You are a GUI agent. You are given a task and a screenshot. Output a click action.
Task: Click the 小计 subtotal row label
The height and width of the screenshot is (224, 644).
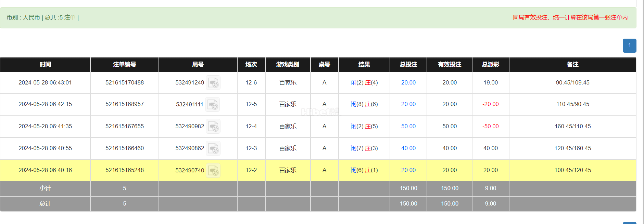pyautogui.click(x=45, y=188)
